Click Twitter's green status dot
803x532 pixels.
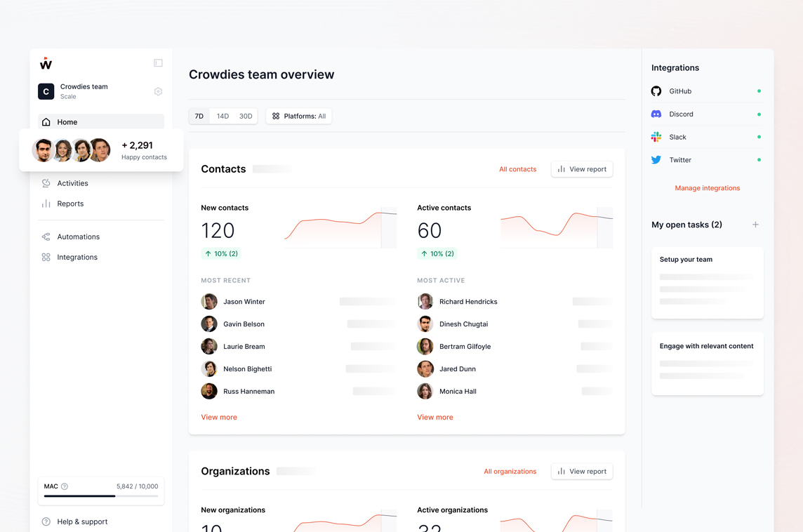point(759,160)
